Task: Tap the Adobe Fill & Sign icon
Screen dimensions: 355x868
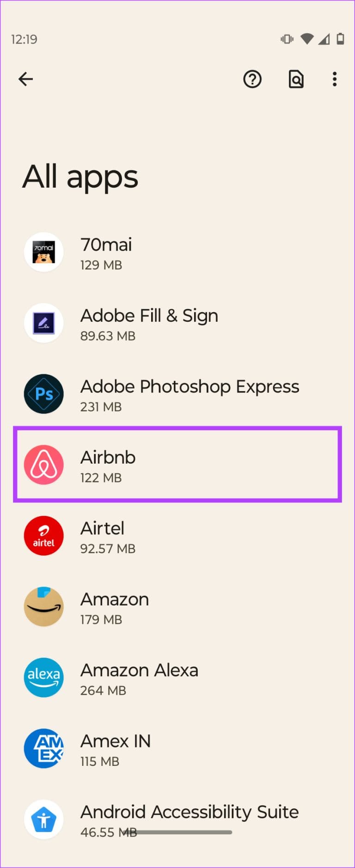Action: pos(44,323)
